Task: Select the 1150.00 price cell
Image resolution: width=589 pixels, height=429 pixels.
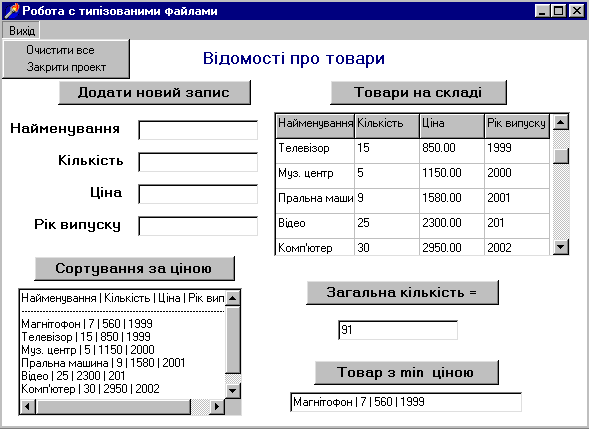Action: (x=452, y=176)
